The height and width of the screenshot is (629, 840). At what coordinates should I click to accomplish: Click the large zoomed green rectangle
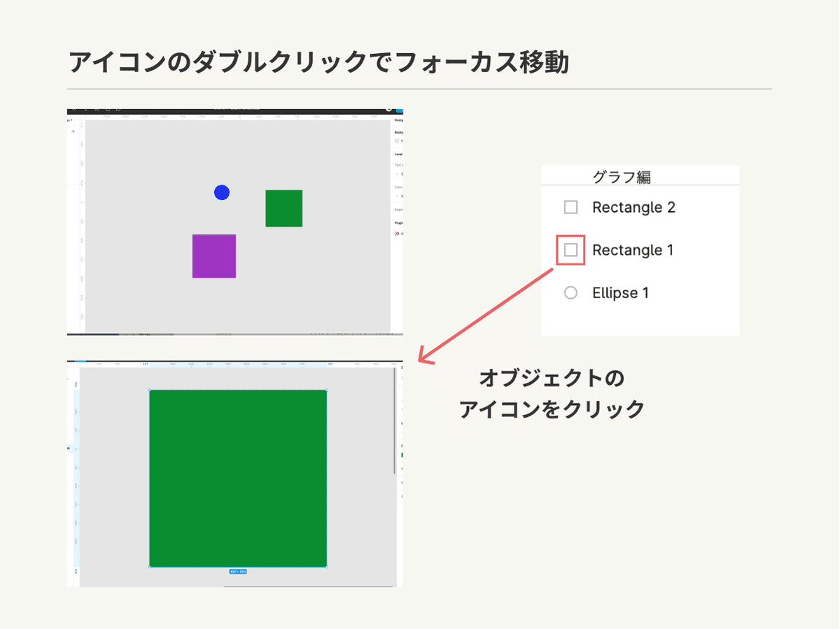[x=238, y=478]
